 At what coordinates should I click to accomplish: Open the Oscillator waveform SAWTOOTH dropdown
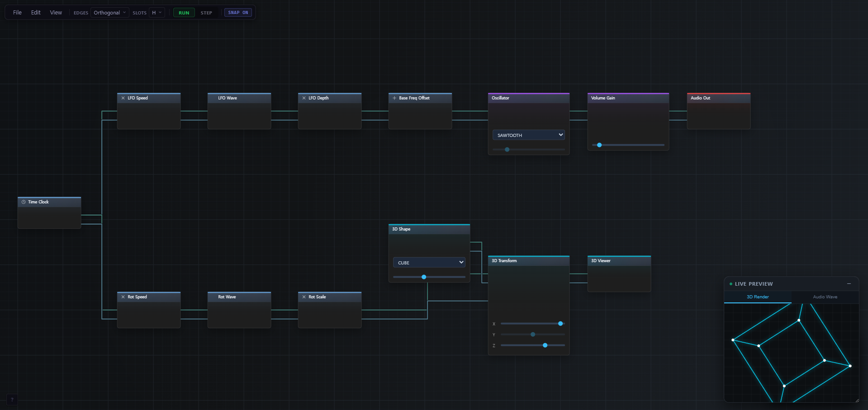coord(529,135)
